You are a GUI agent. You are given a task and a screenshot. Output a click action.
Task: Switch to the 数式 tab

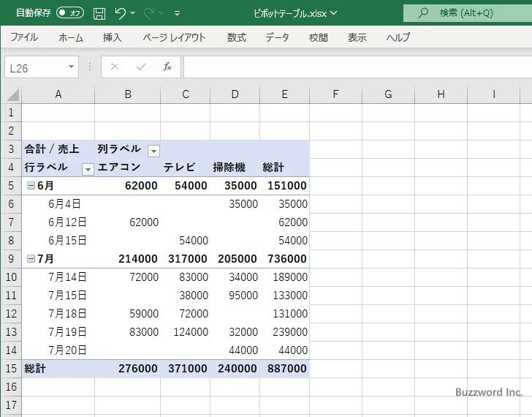click(237, 37)
